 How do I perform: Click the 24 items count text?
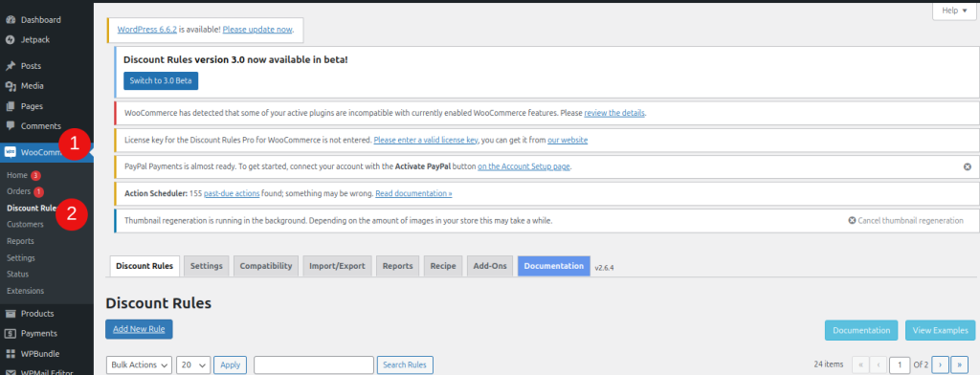tap(829, 364)
